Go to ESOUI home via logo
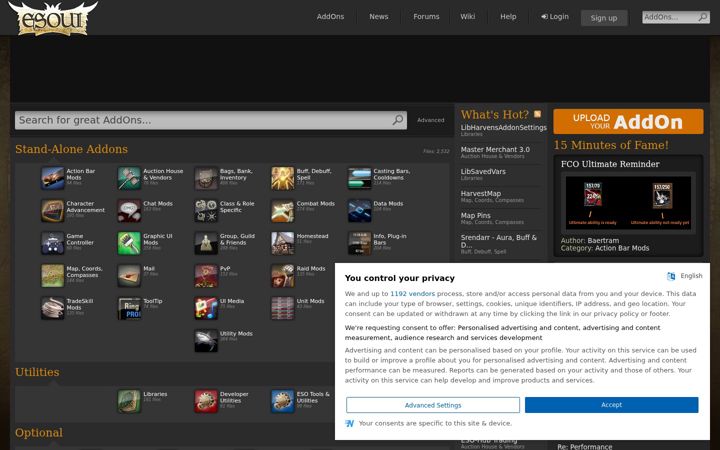 pos(53,18)
